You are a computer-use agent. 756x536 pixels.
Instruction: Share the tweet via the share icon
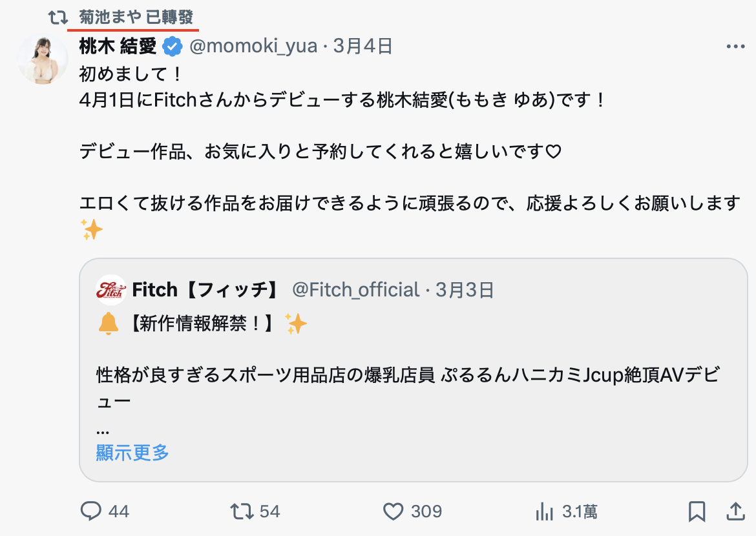[x=737, y=511]
